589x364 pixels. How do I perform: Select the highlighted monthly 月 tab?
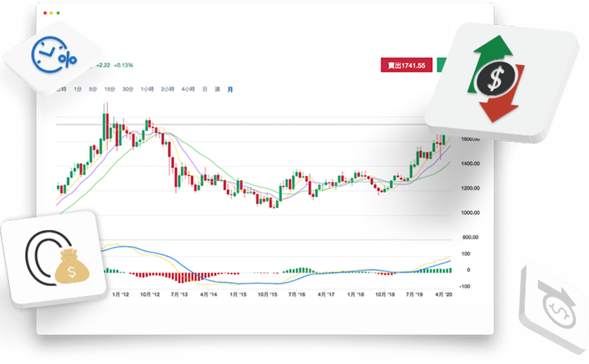point(230,89)
